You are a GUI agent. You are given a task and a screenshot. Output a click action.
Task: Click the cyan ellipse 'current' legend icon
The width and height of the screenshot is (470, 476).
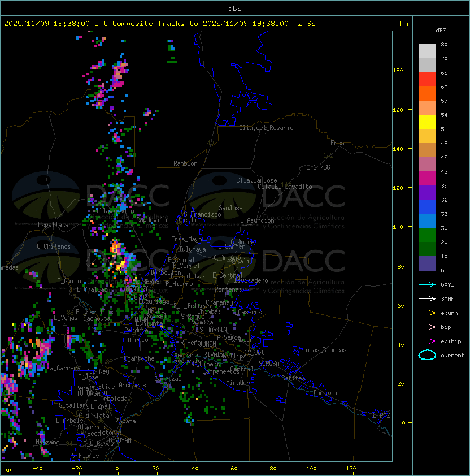click(427, 355)
